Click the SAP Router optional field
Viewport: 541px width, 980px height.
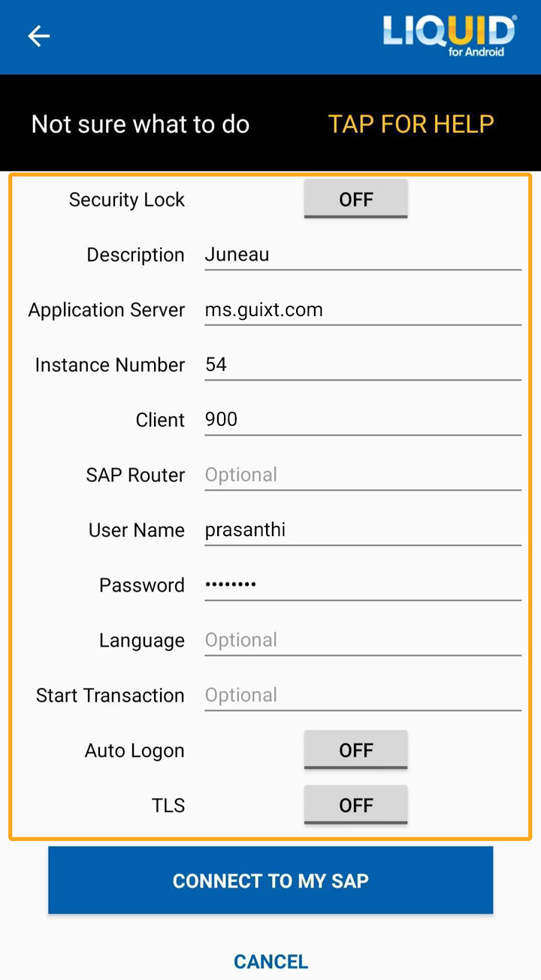pos(362,475)
